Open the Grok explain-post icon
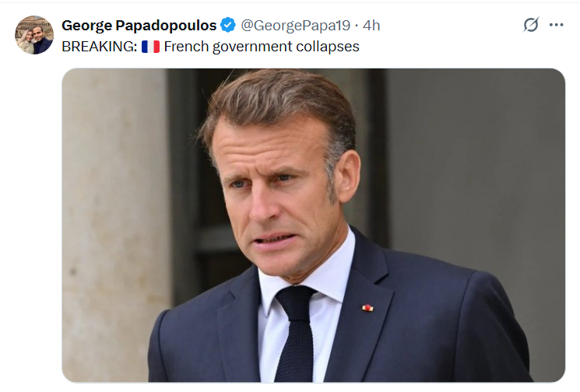The image size is (580, 392). point(531,25)
